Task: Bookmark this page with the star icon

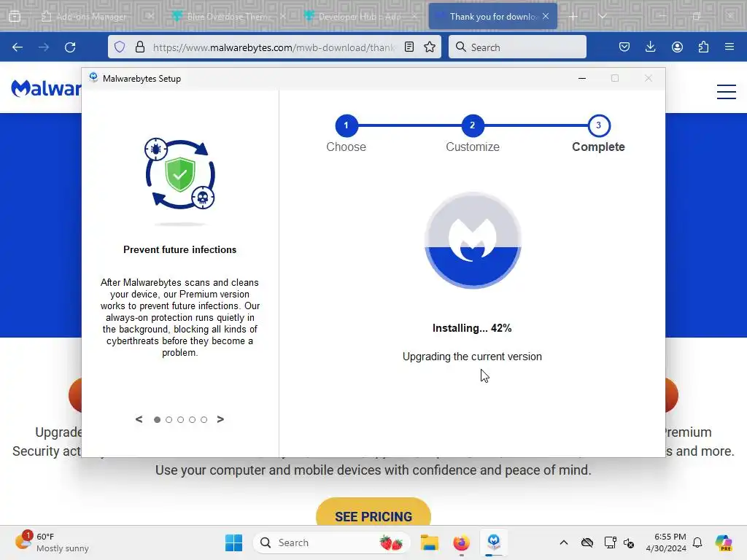Action: tap(430, 47)
